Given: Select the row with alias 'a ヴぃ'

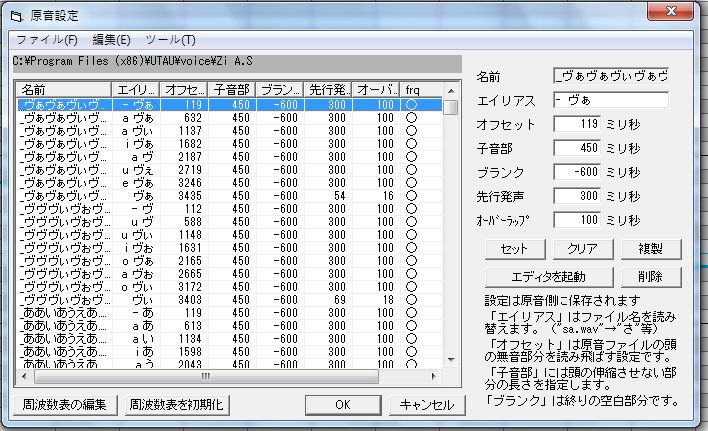Looking at the screenshot, I should coord(230,131).
